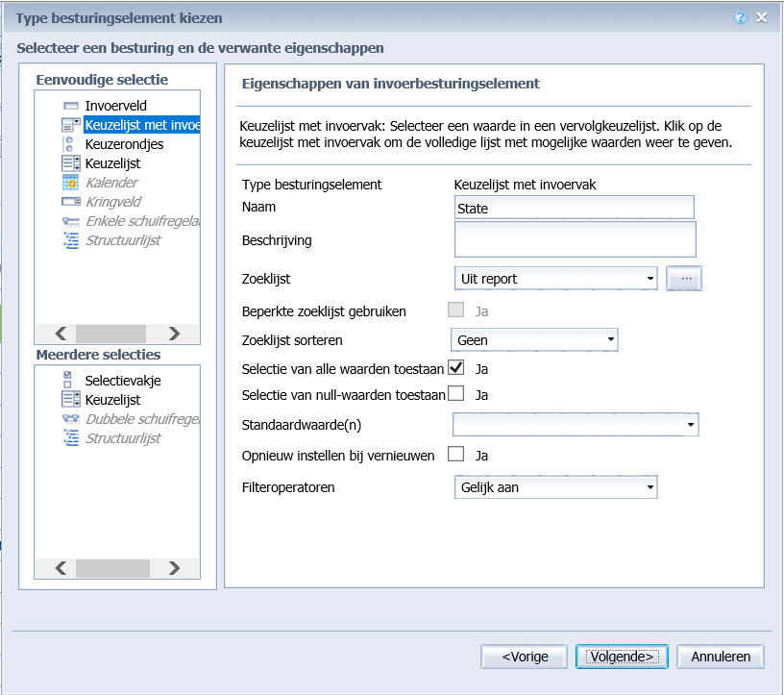This screenshot has width=784, height=695.
Task: Disable Selectie van alle waarden toestaan
Action: (456, 367)
